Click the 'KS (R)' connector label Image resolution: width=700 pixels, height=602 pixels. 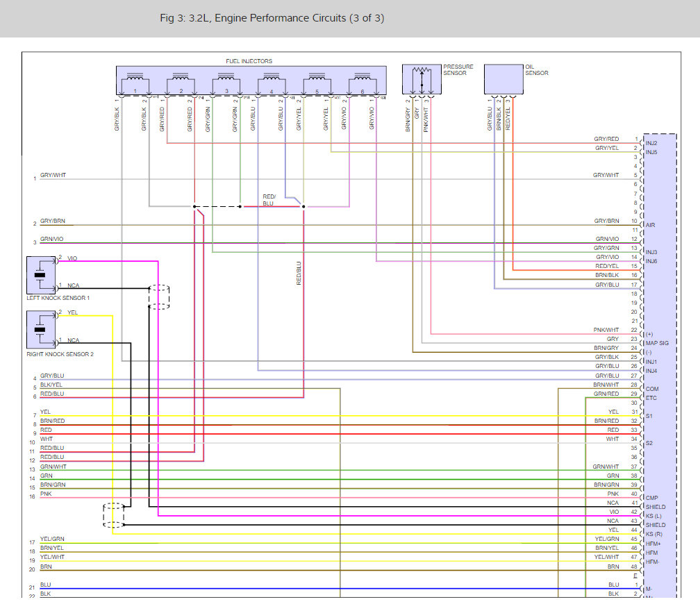click(654, 534)
